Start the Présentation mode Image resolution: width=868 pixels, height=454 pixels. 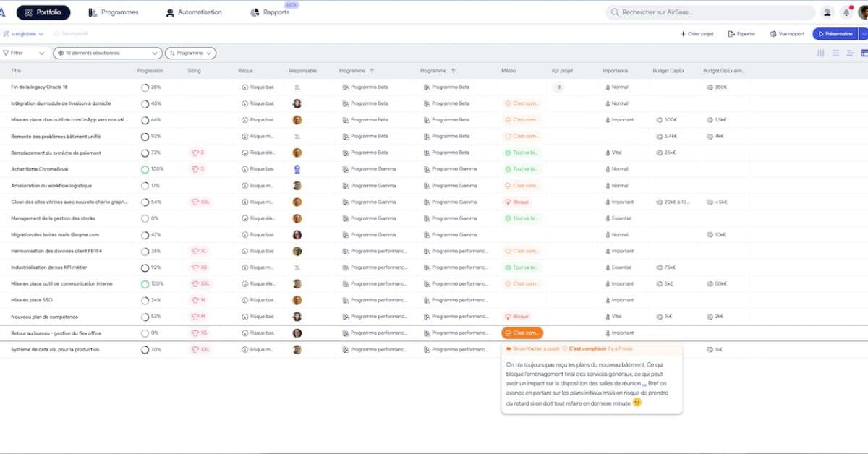coord(835,34)
